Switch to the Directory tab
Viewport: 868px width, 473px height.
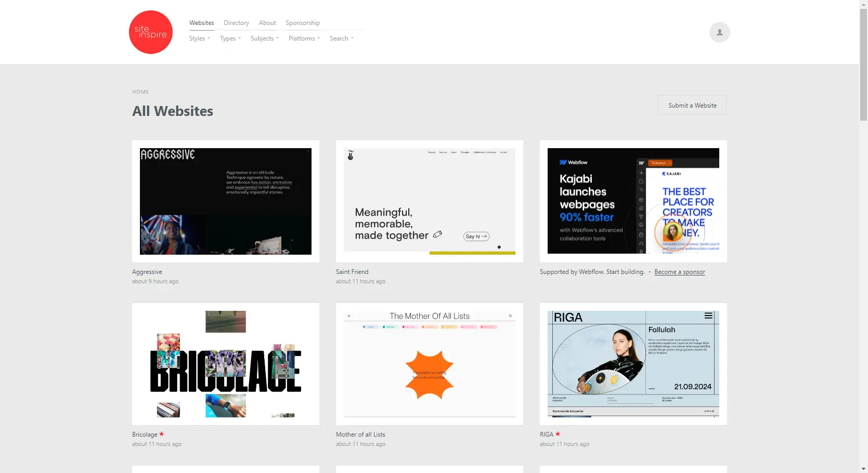(236, 23)
